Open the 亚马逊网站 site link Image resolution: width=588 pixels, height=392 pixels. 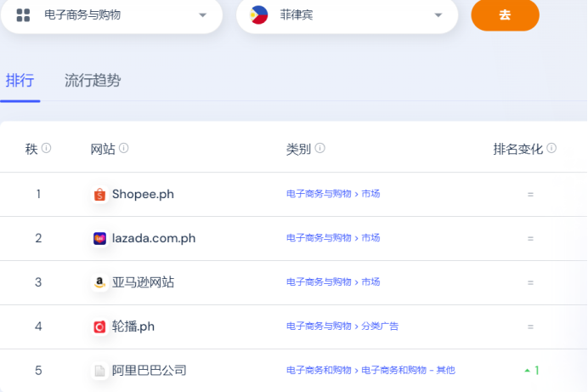143,282
